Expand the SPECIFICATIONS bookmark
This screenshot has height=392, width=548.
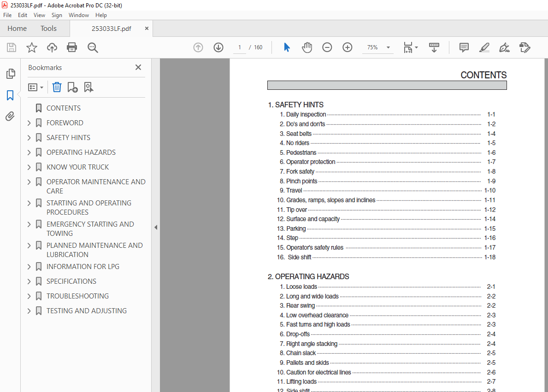[29, 281]
